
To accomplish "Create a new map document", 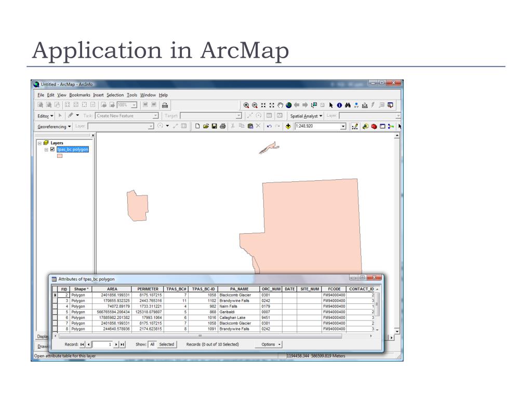I will coord(197,126).
